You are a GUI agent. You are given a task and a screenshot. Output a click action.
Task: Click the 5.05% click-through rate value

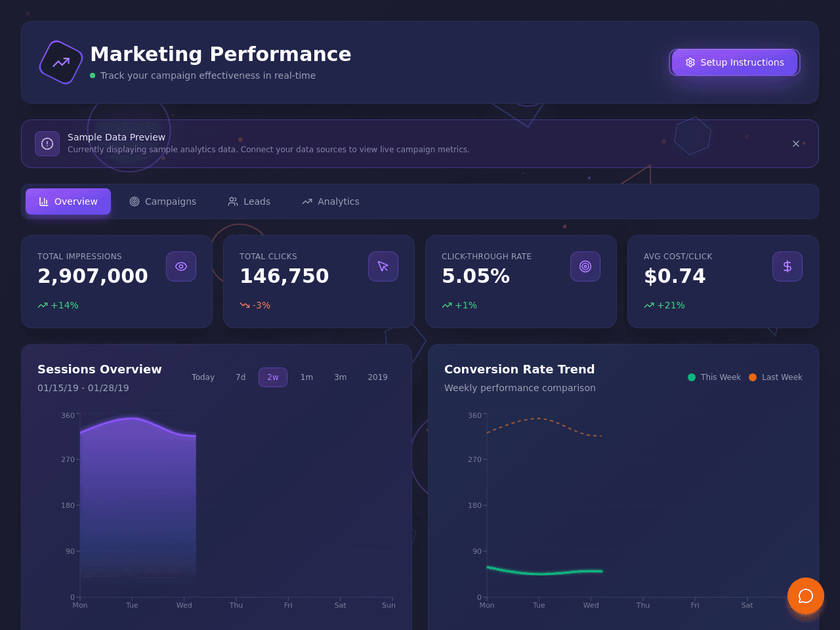[476, 276]
